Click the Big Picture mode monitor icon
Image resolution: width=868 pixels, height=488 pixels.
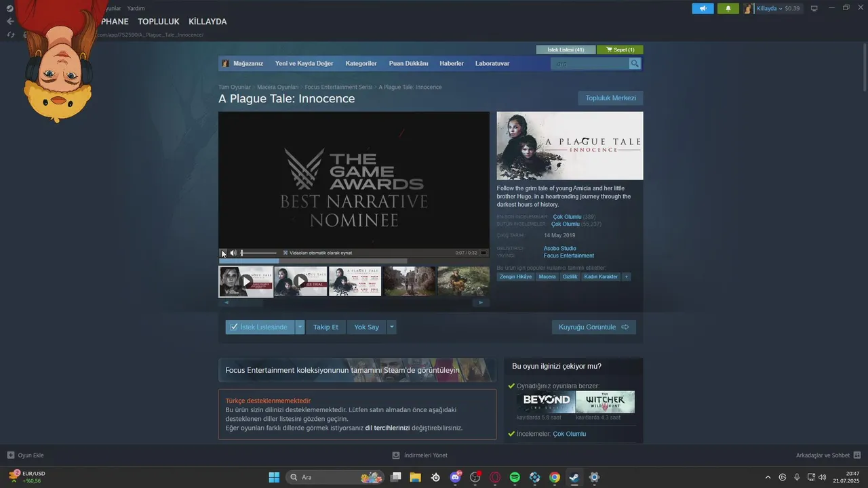pyautogui.click(x=814, y=8)
